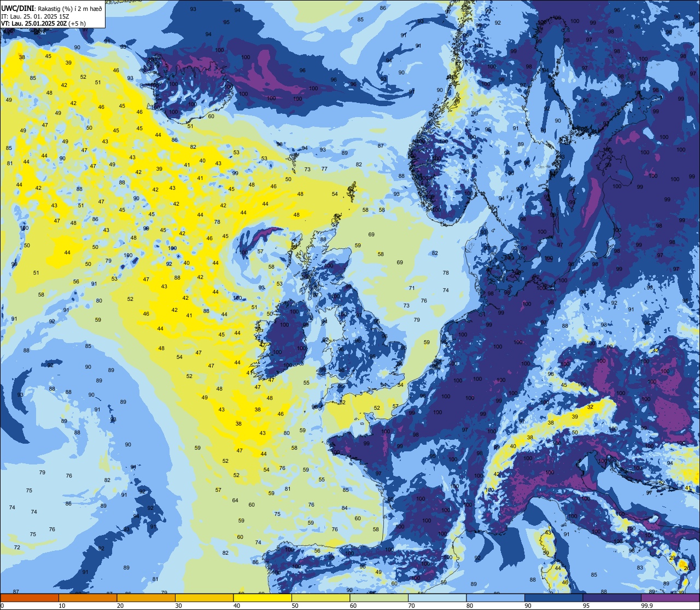Select the purple above-99.9 legend swatch

pos(670,597)
